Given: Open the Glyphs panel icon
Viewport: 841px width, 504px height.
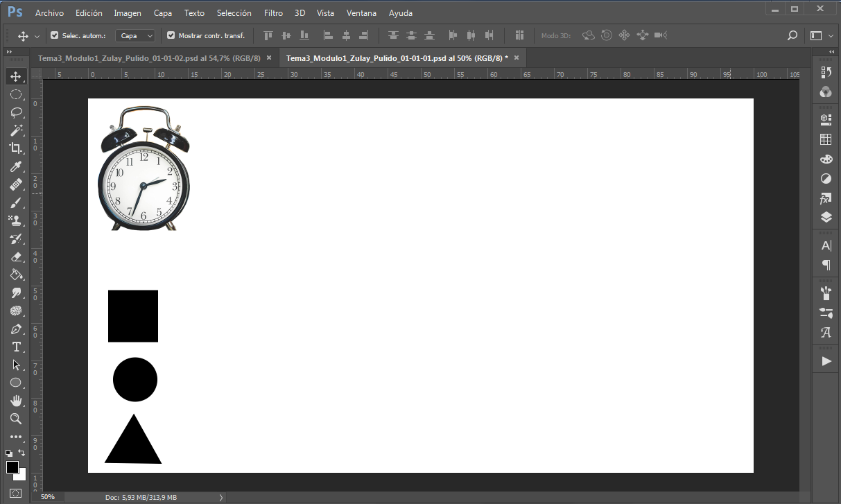Looking at the screenshot, I should [826, 332].
